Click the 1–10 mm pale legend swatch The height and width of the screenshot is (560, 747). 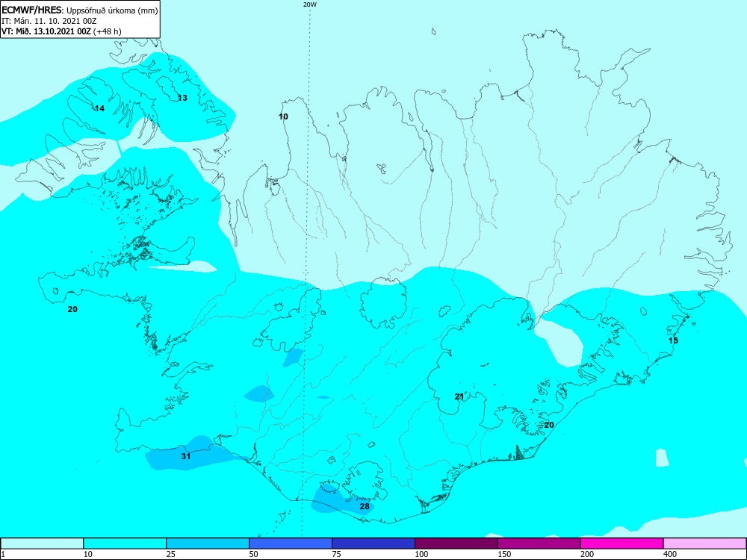pyautogui.click(x=42, y=544)
